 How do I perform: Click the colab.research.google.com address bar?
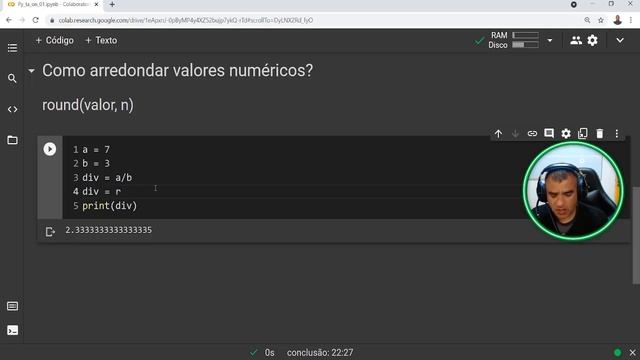[186, 20]
